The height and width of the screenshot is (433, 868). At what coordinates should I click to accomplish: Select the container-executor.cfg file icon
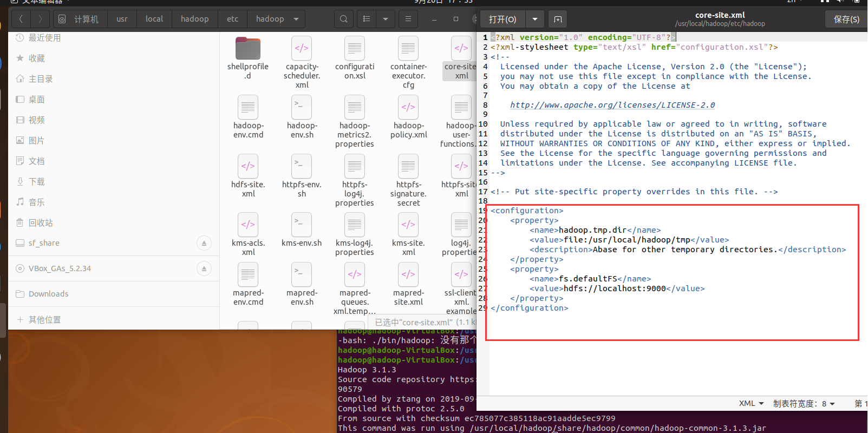408,49
